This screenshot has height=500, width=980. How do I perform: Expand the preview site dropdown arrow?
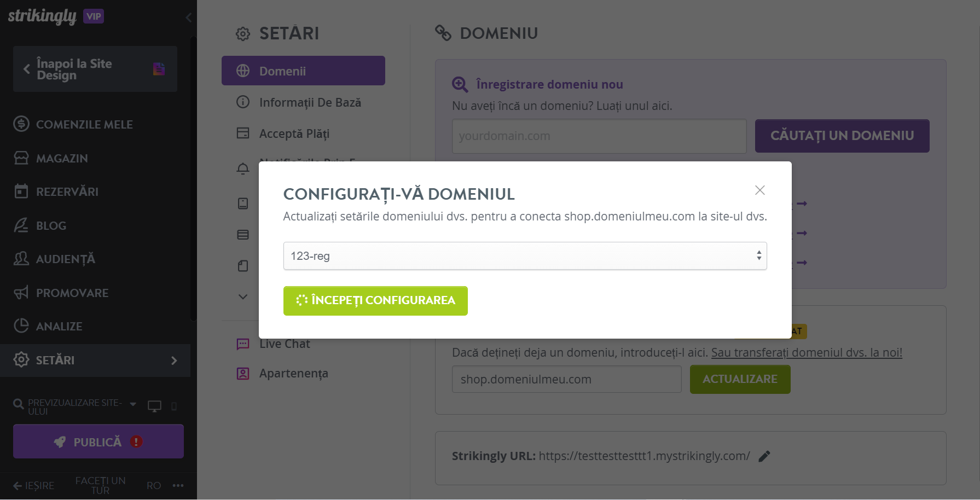[133, 404]
